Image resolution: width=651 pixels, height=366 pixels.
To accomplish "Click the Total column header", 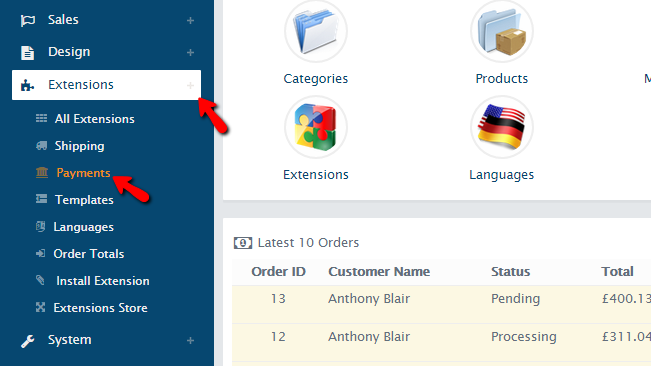I will (617, 271).
